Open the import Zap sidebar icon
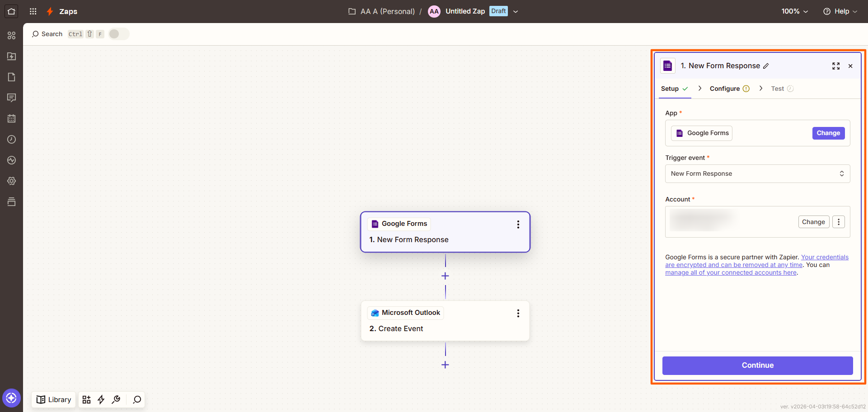This screenshot has width=868, height=412. coord(12,56)
